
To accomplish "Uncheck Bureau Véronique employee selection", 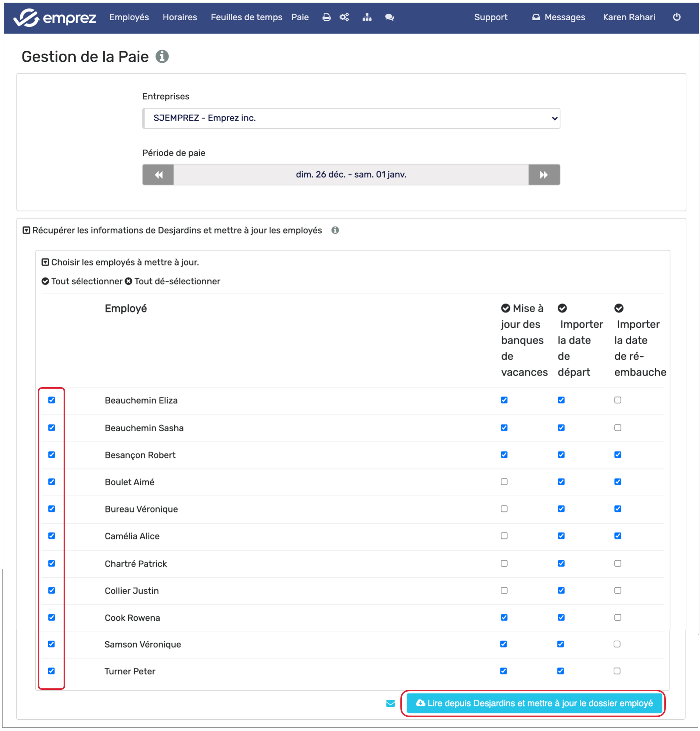I will (51, 509).
